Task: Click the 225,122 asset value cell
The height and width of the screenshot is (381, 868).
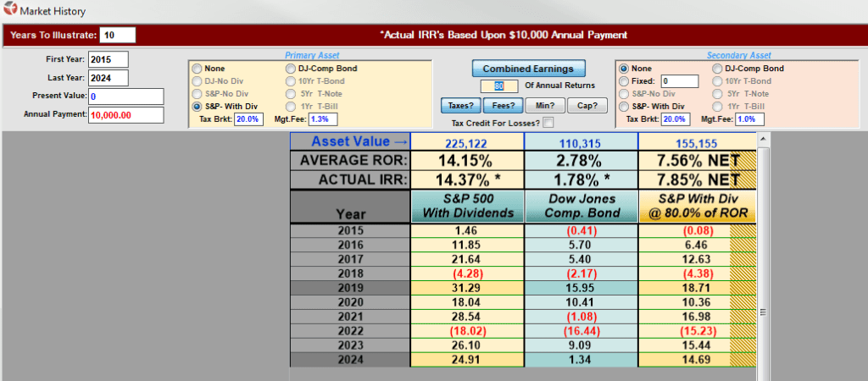Action: click(466, 144)
